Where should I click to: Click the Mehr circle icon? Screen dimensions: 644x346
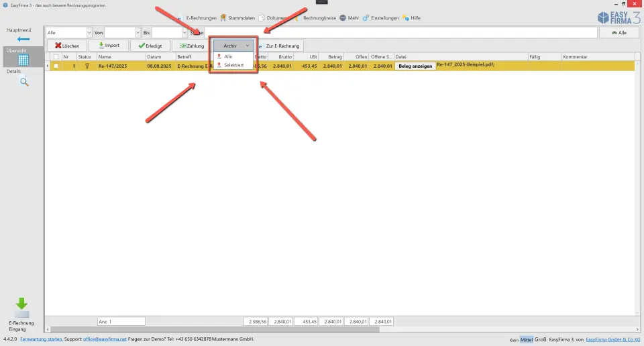343,17
